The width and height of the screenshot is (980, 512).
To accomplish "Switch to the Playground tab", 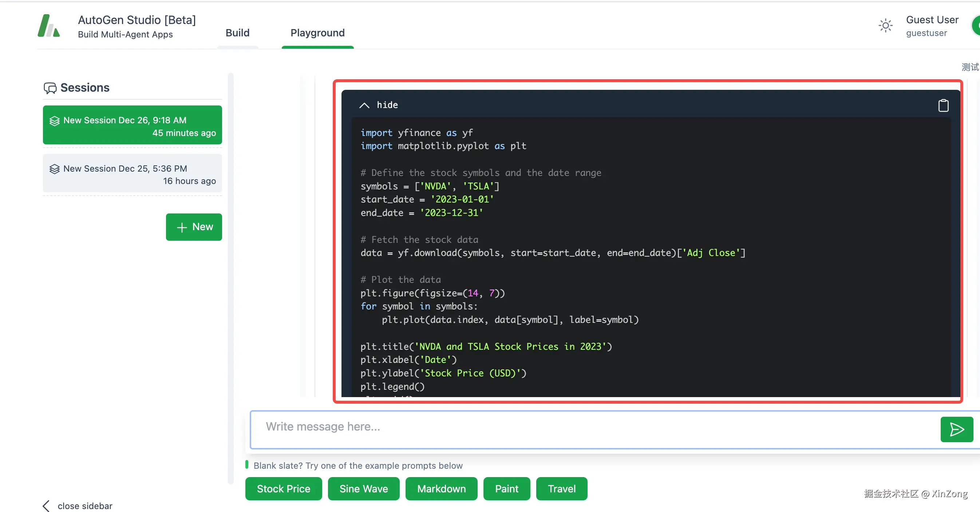I will click(x=317, y=33).
